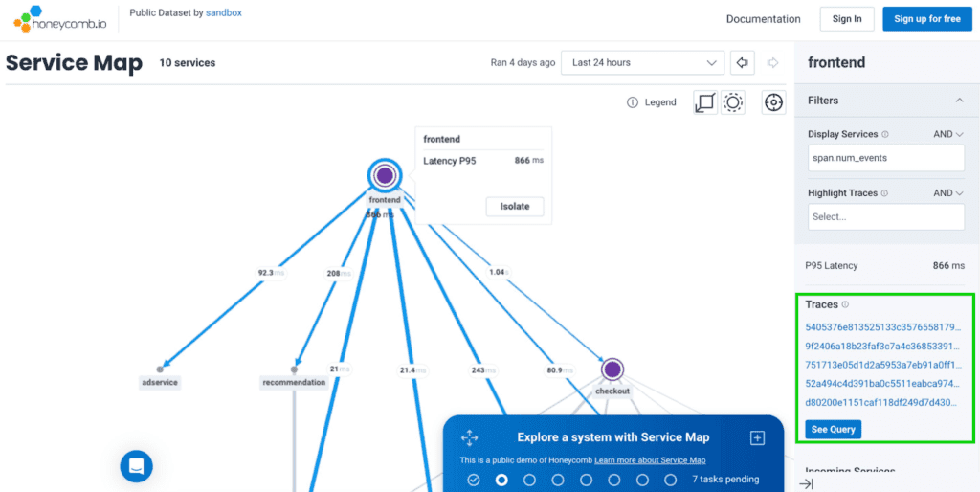
Task: Click the recenter target icon
Action: (773, 102)
